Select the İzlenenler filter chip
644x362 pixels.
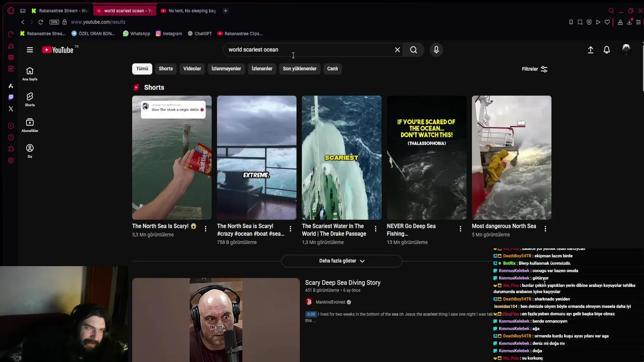(262, 69)
